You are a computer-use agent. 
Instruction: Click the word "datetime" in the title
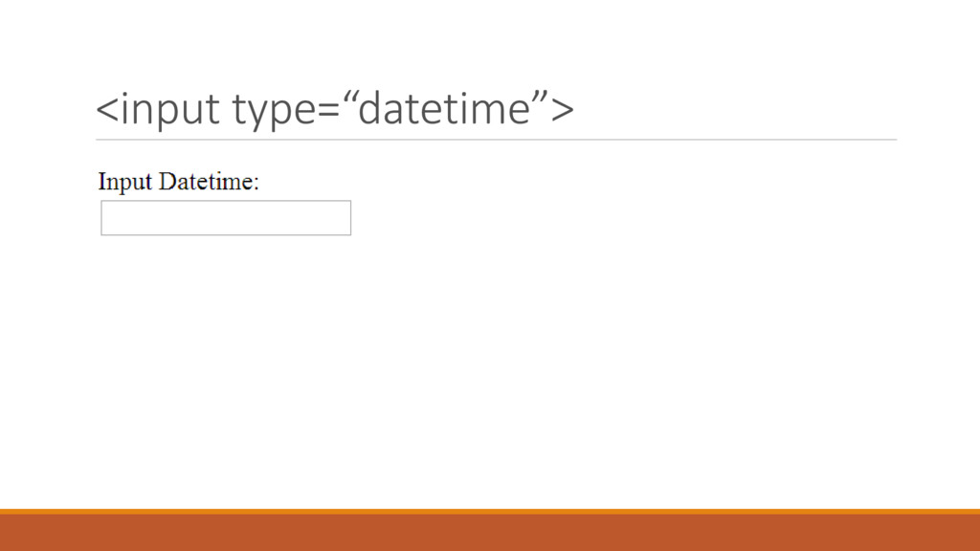(x=448, y=110)
